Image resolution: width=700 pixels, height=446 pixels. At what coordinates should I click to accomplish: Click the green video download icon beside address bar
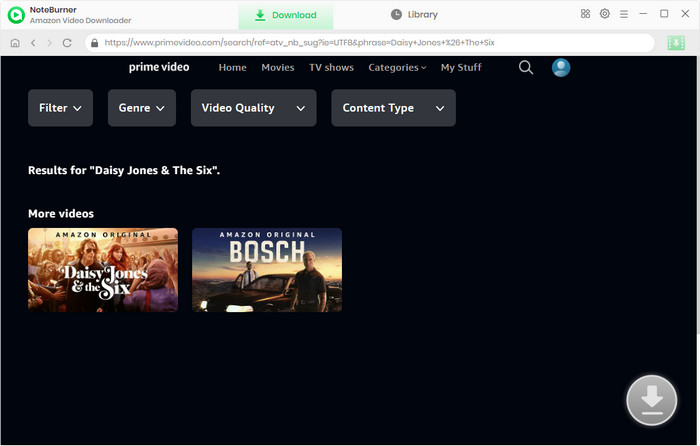pyautogui.click(x=676, y=43)
